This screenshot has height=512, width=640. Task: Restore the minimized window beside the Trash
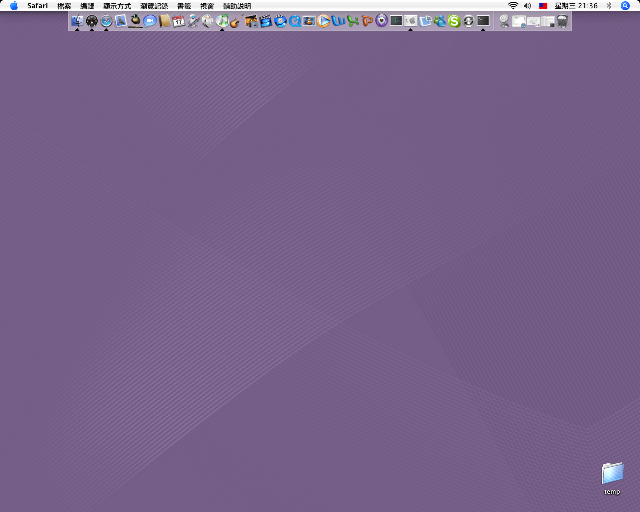pyautogui.click(x=548, y=21)
